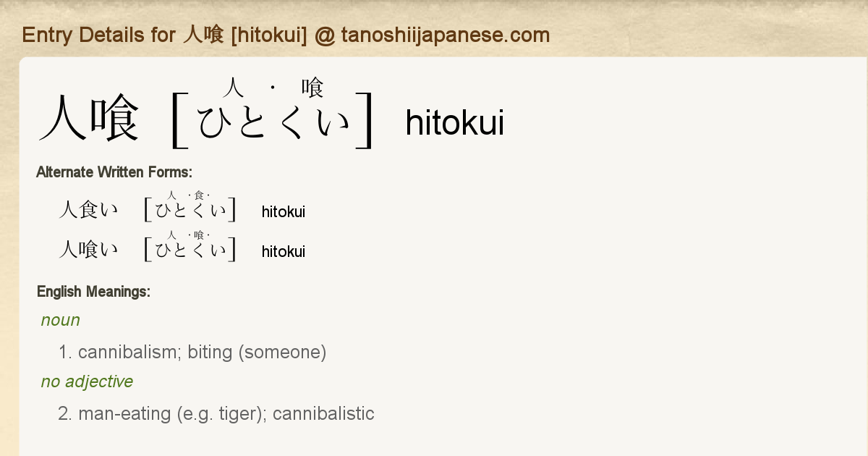
Task: Click tanoshiijapanese.com in the title
Action: (x=446, y=35)
